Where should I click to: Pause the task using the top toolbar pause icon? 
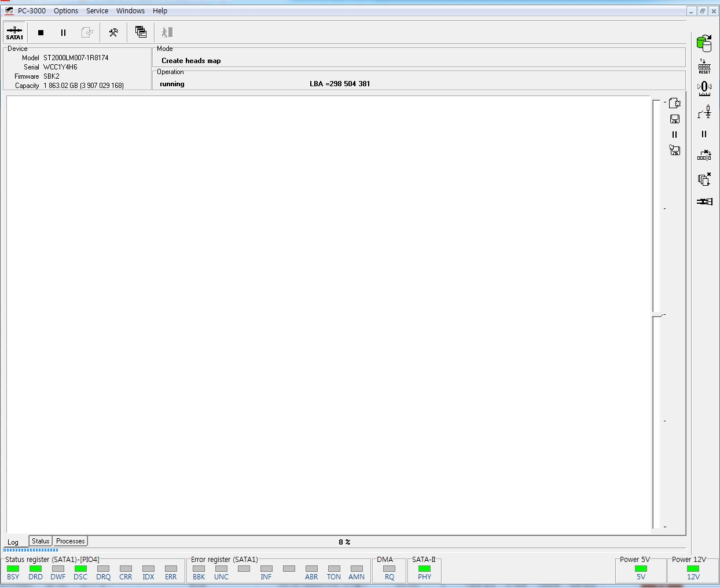click(x=64, y=32)
